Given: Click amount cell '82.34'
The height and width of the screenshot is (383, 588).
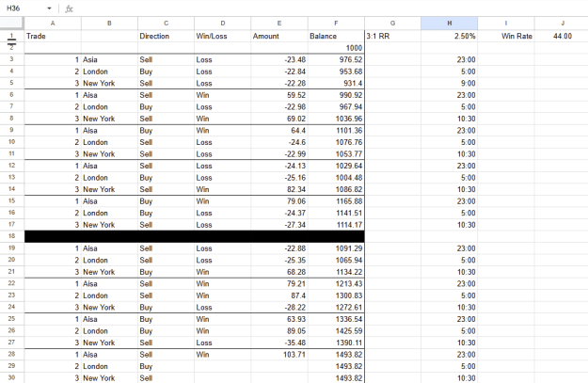Looking at the screenshot, I should click(279, 189).
